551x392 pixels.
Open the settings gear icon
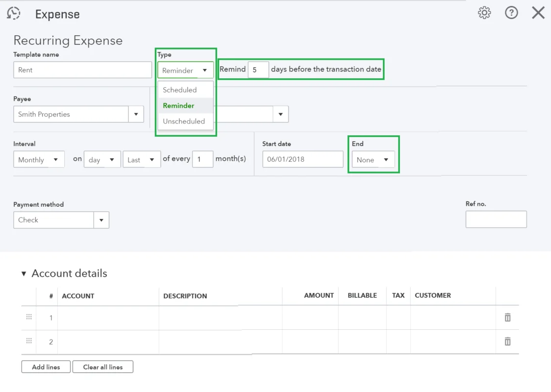click(x=484, y=13)
